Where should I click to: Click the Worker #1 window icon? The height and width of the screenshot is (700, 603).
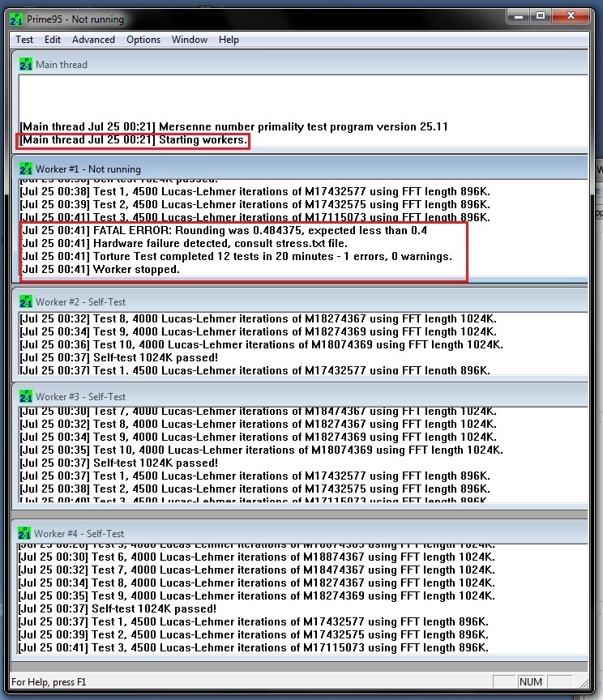pyautogui.click(x=25, y=169)
